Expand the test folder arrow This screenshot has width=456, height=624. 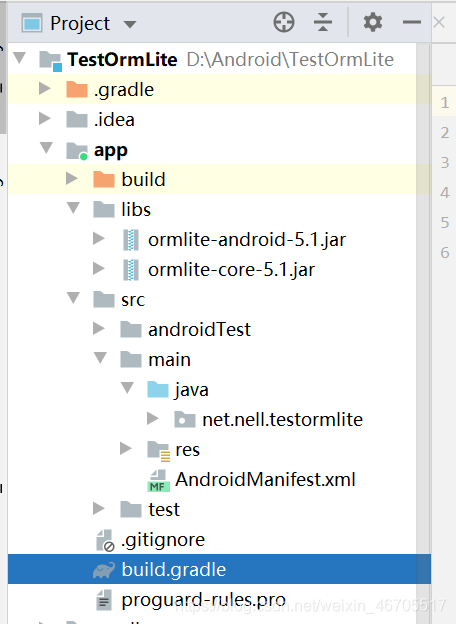[99, 508]
